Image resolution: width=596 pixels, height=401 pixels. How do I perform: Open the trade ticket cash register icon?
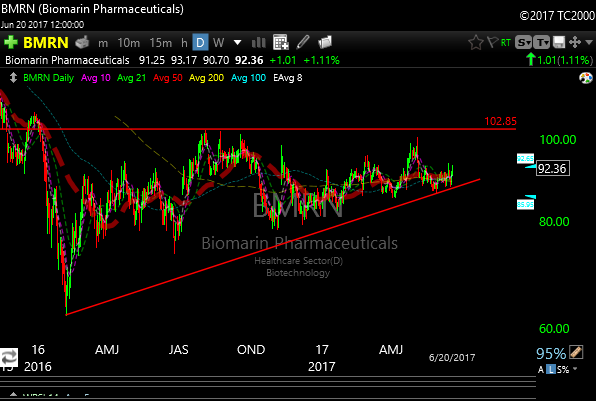[82, 42]
